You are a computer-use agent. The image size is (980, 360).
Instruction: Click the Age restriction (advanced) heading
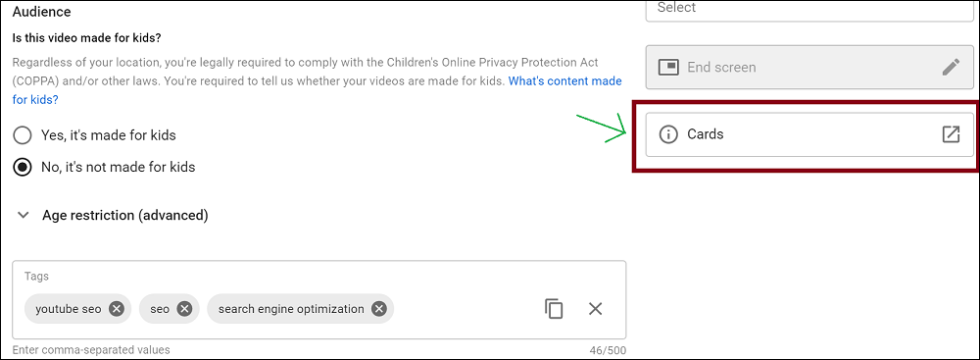point(125,216)
